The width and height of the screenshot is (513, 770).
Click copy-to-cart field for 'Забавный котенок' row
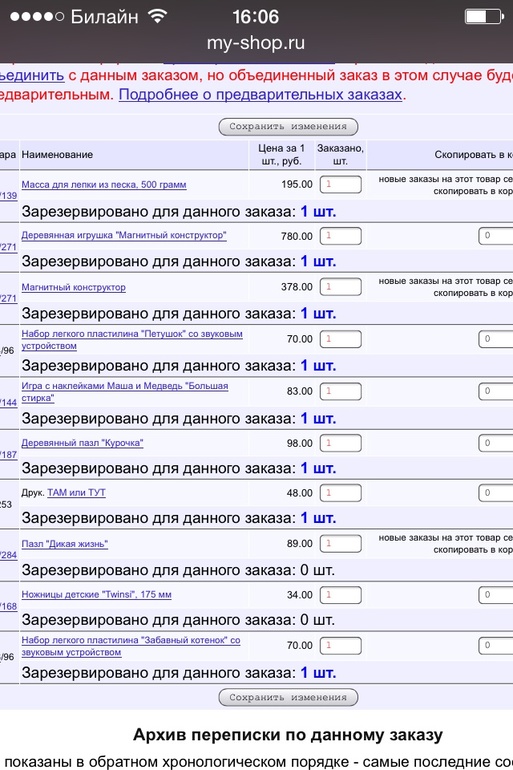tap(496, 646)
